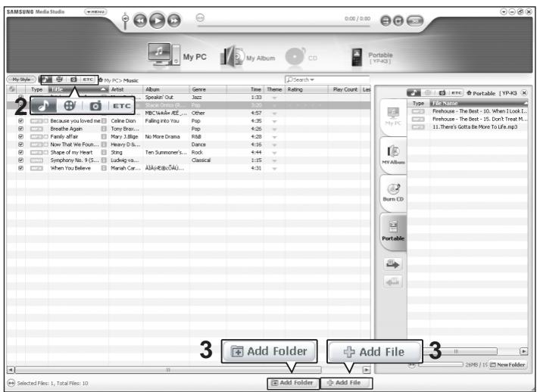
Task: Sort portable files by File Name header
Action: tap(479, 103)
